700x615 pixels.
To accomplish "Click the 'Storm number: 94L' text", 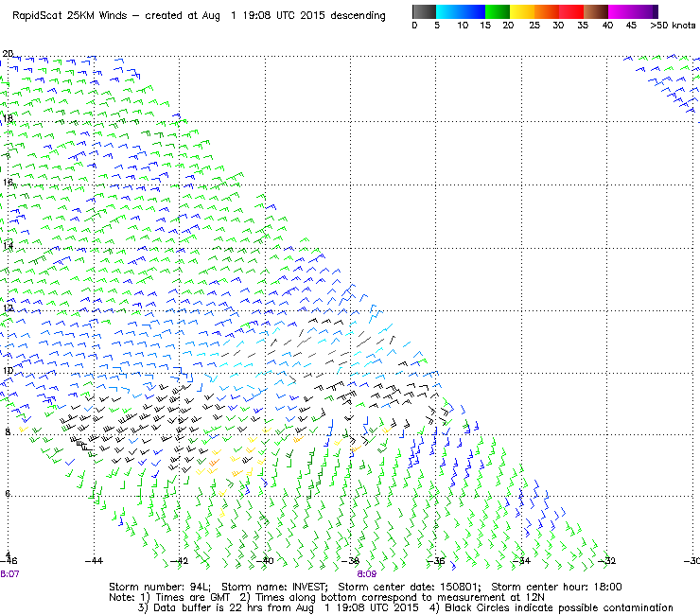I will pos(159,587).
